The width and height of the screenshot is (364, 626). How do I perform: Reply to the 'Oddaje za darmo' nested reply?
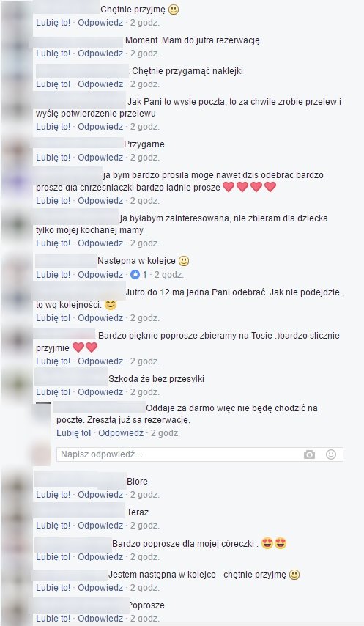pyautogui.click(x=121, y=433)
